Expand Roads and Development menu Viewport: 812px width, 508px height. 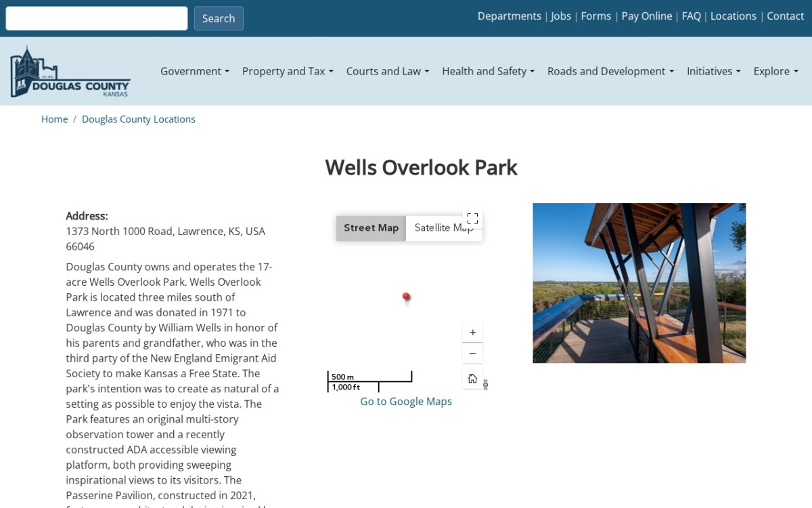[x=610, y=71]
